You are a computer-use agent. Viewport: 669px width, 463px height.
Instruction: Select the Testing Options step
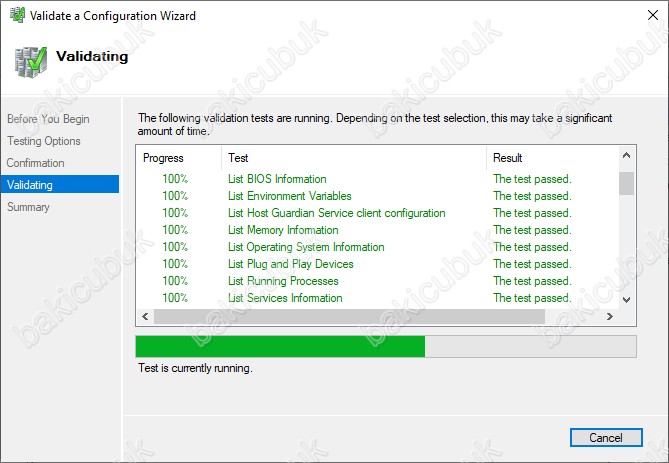pyautogui.click(x=44, y=141)
